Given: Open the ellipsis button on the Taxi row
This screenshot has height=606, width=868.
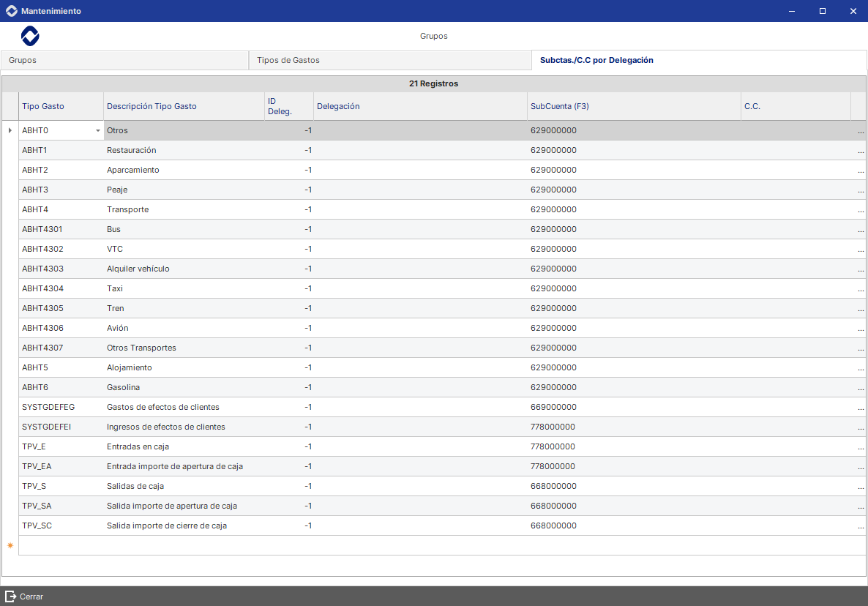Looking at the screenshot, I should pyautogui.click(x=860, y=289).
